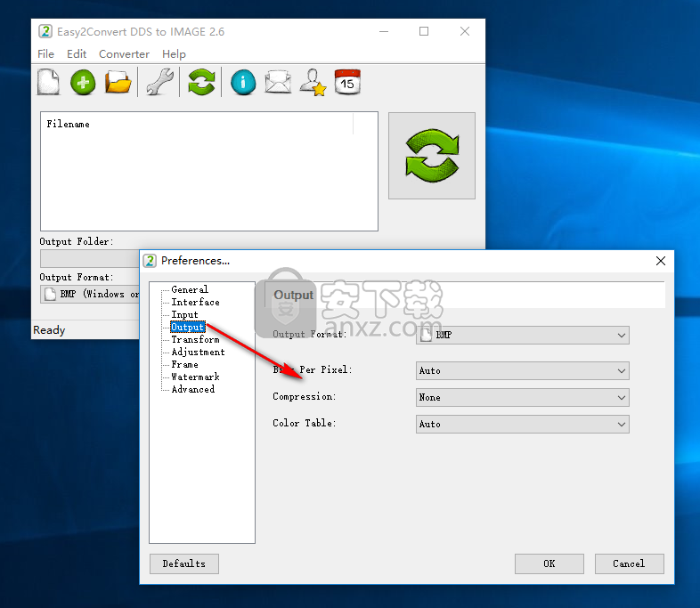The height and width of the screenshot is (608, 700).
Task: Click the open folder toolbar icon
Action: 118,82
